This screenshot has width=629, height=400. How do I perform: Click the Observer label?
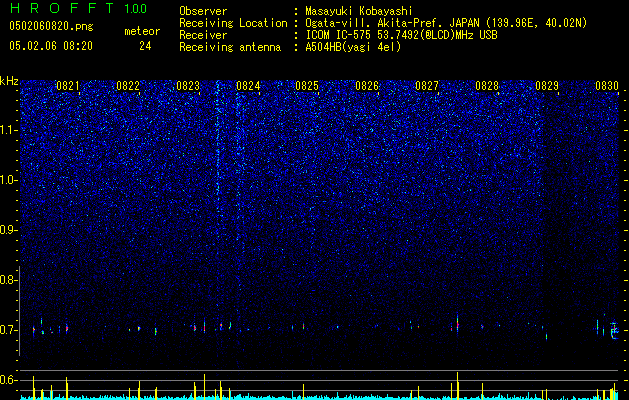(203, 11)
